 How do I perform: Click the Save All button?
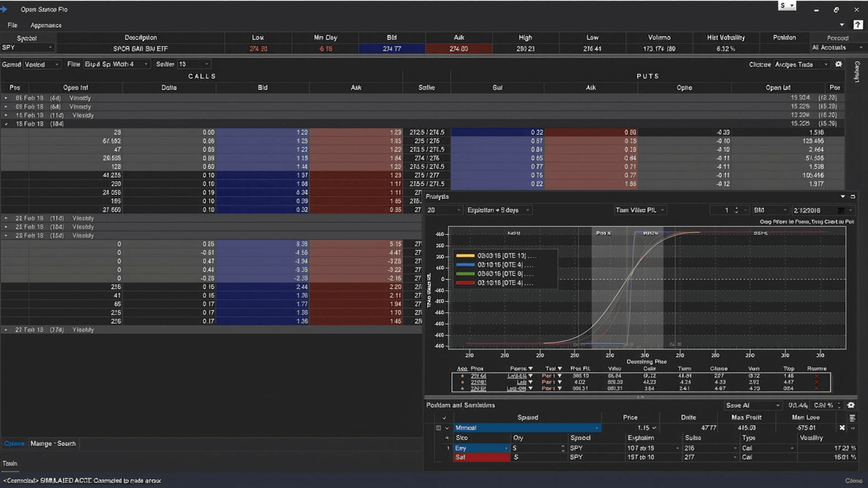(752, 405)
